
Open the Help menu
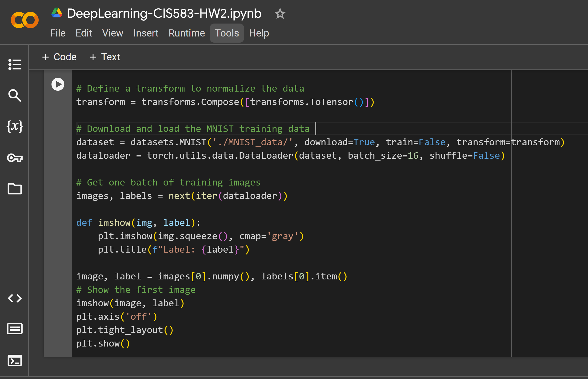259,33
